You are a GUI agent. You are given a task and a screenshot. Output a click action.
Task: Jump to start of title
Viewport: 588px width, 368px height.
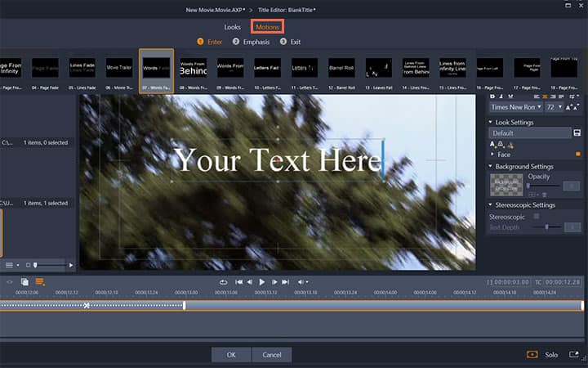(238, 282)
